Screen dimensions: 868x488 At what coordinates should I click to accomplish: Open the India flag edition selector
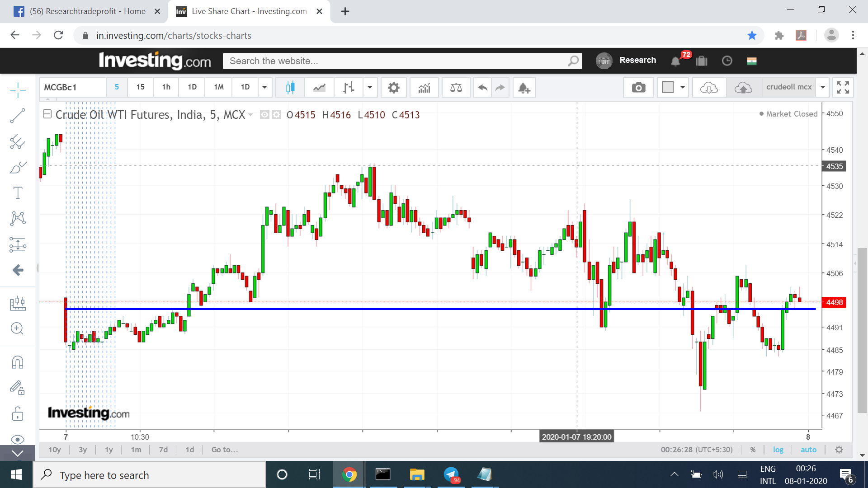click(752, 61)
